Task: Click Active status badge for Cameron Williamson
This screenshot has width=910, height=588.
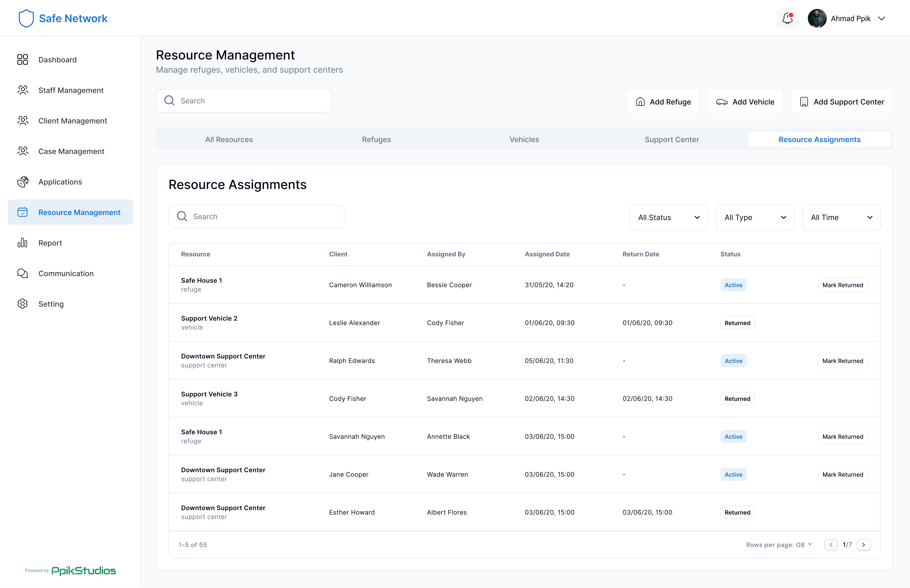Action: click(734, 285)
